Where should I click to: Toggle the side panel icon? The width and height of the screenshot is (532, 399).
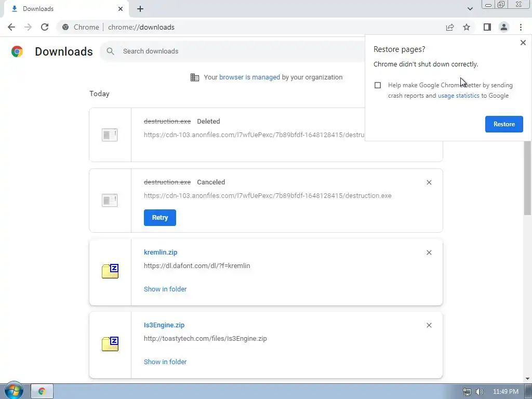[x=487, y=27]
